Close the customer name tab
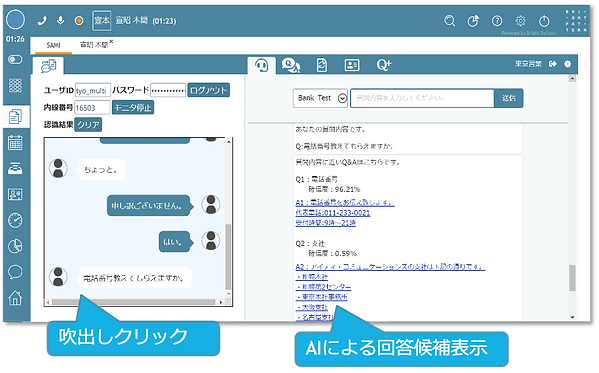 pyautogui.click(x=111, y=41)
